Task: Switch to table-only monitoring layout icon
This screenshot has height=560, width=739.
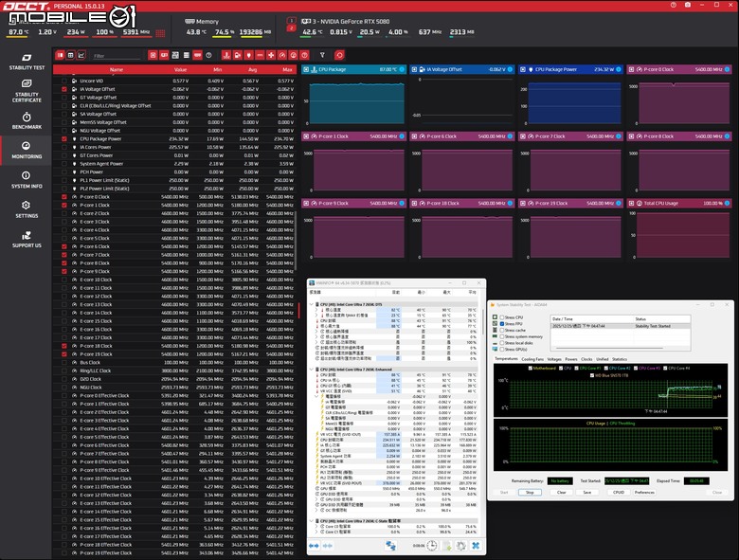Action: 71,55
